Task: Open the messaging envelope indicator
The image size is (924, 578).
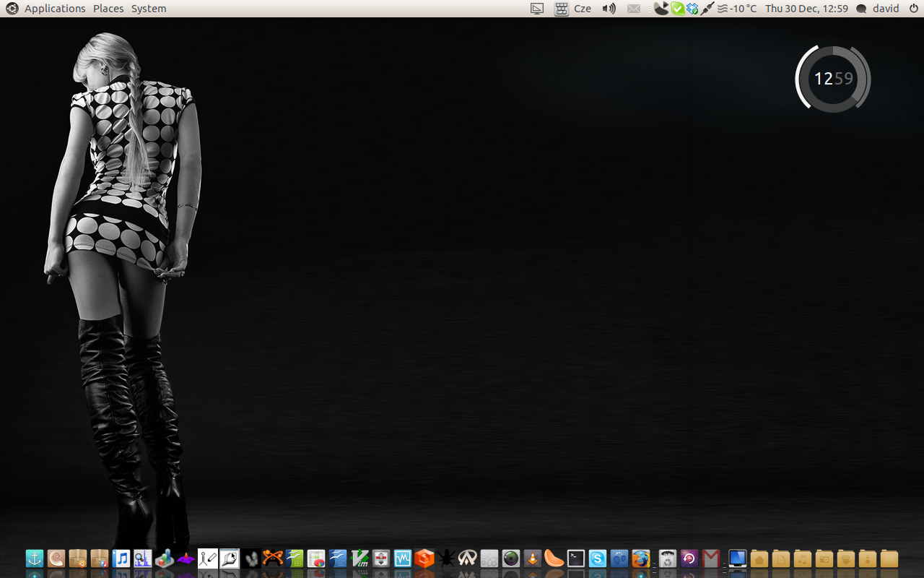Action: coord(634,9)
